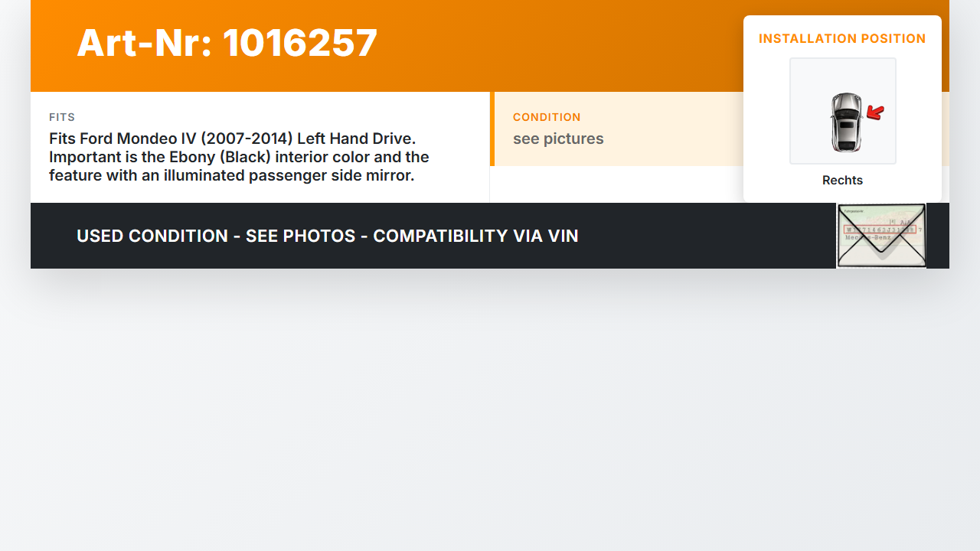Click the red arrow pointing at car
This screenshot has height=551, width=980.
[x=875, y=113]
